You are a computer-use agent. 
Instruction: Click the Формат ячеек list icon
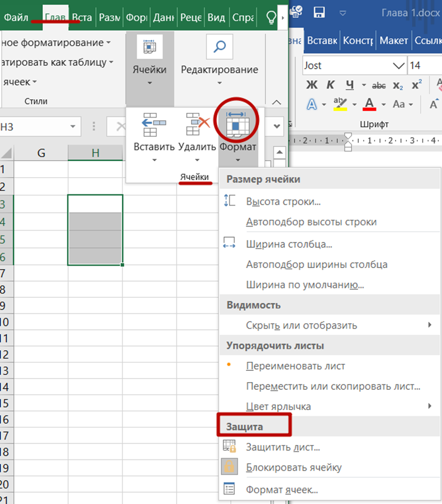click(x=229, y=489)
